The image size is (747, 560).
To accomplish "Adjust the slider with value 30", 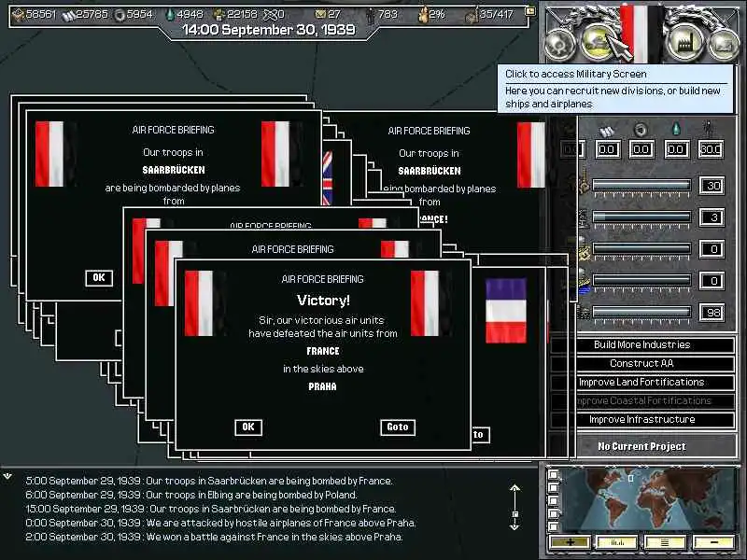I will point(641,185).
